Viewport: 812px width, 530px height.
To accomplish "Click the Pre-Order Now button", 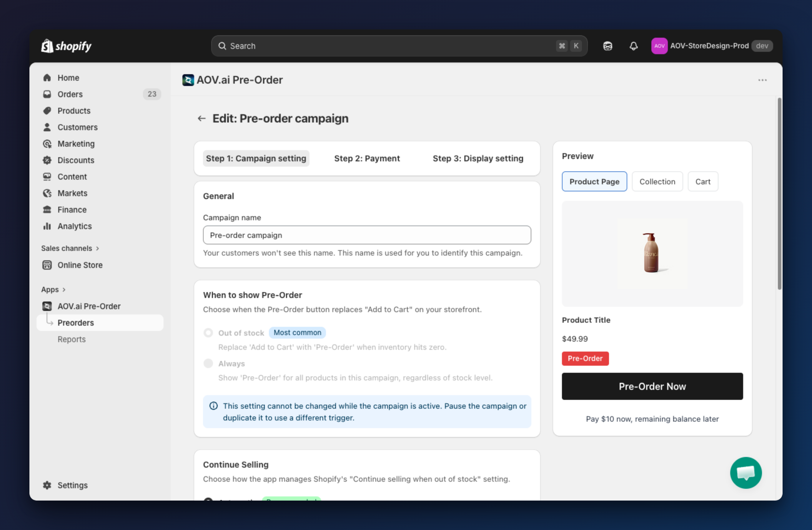I will (x=652, y=386).
